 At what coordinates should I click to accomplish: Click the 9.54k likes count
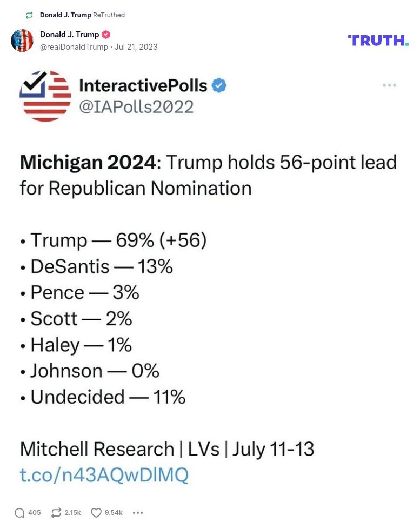[114, 512]
